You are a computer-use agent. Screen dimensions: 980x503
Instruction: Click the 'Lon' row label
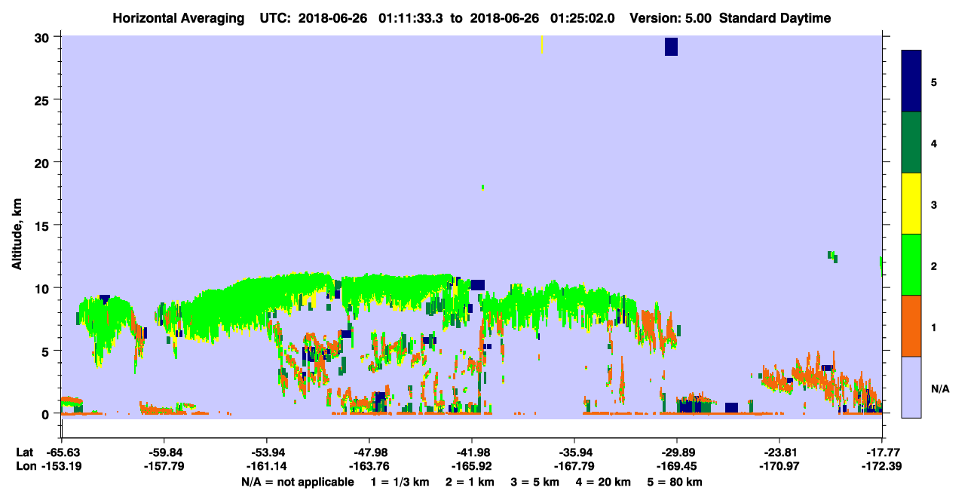point(26,466)
